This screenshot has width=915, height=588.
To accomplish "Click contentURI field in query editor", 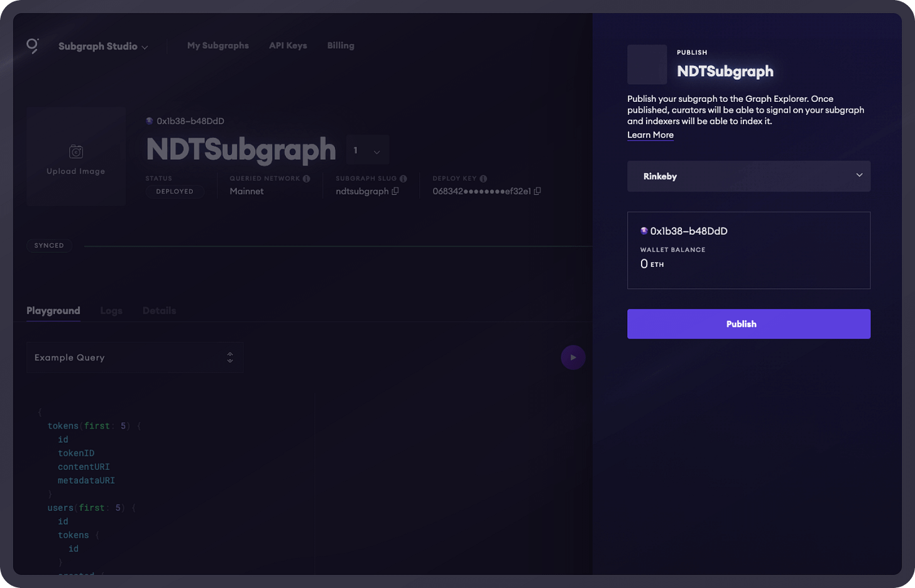I will coord(84,467).
